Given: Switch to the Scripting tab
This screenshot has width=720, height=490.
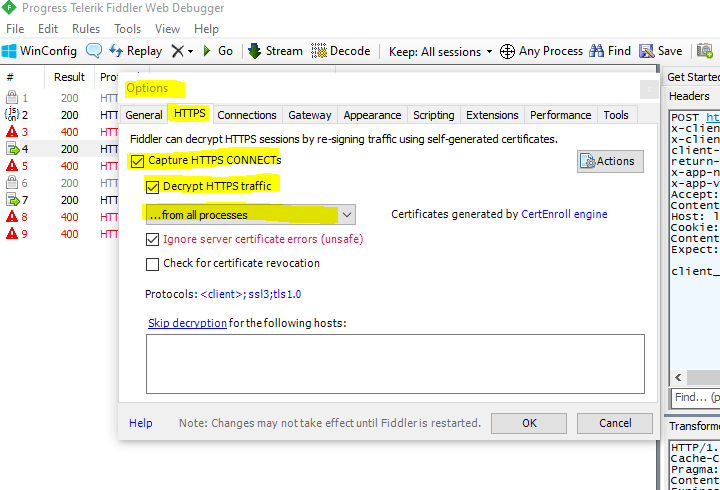Looking at the screenshot, I should point(434,115).
